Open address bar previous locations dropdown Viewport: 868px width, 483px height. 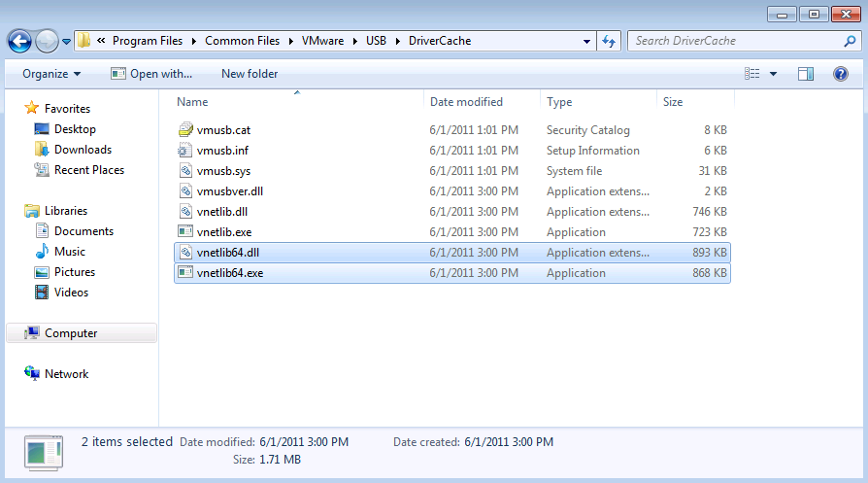(586, 42)
